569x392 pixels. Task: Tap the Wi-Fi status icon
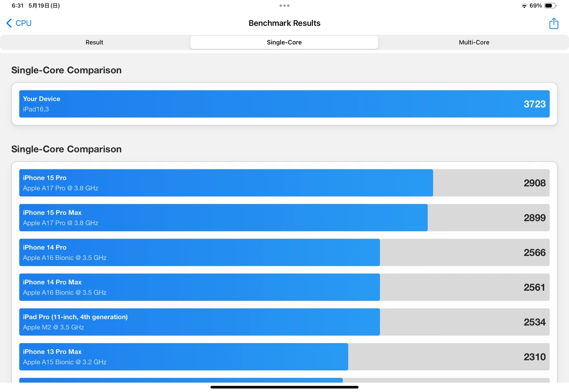(x=524, y=6)
